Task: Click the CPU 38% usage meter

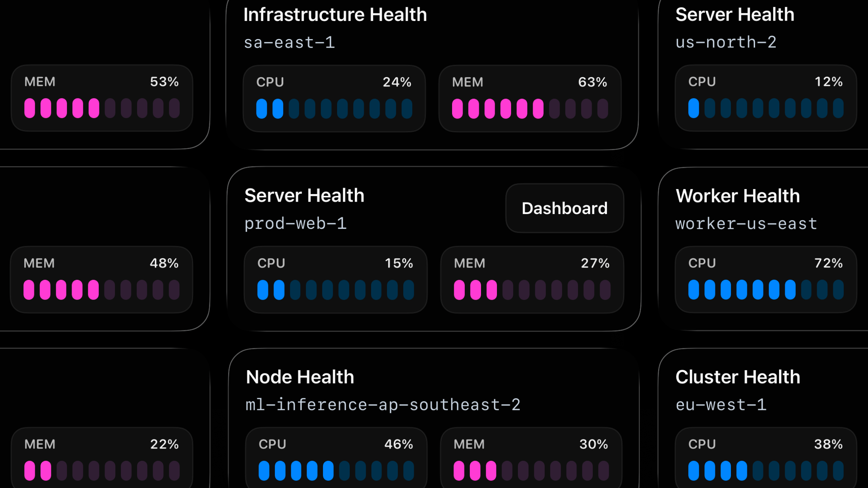Action: pos(766,458)
